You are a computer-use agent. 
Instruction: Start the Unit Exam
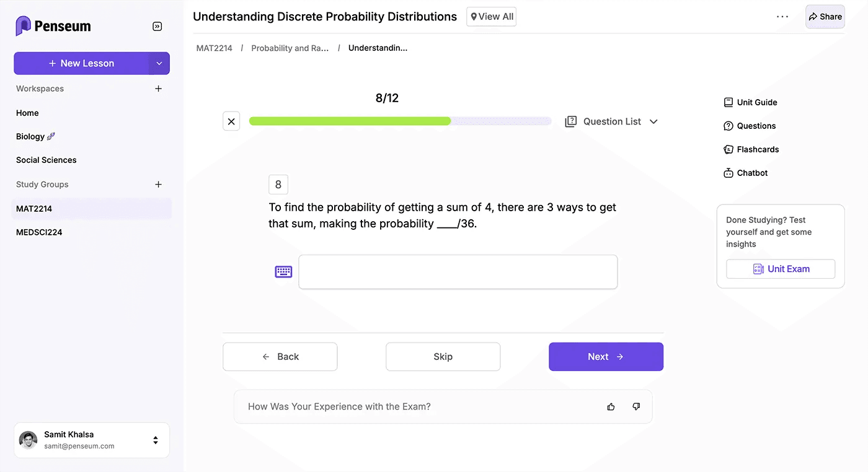point(781,268)
